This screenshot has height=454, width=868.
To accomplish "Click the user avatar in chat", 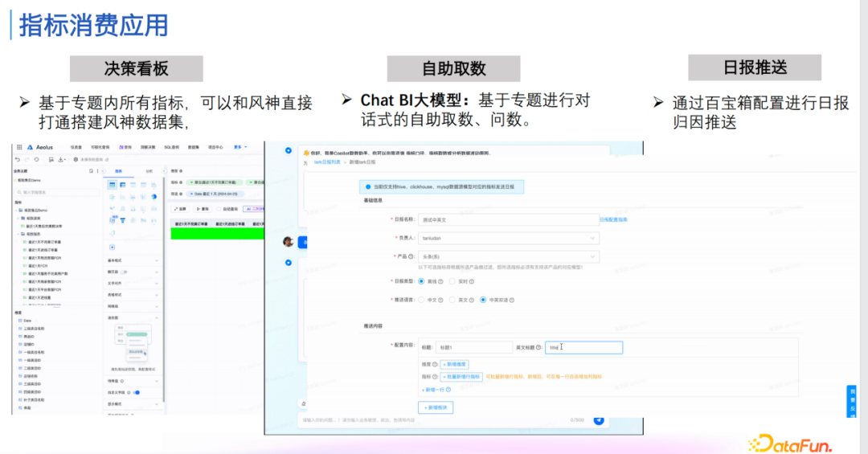I will click(x=288, y=241).
